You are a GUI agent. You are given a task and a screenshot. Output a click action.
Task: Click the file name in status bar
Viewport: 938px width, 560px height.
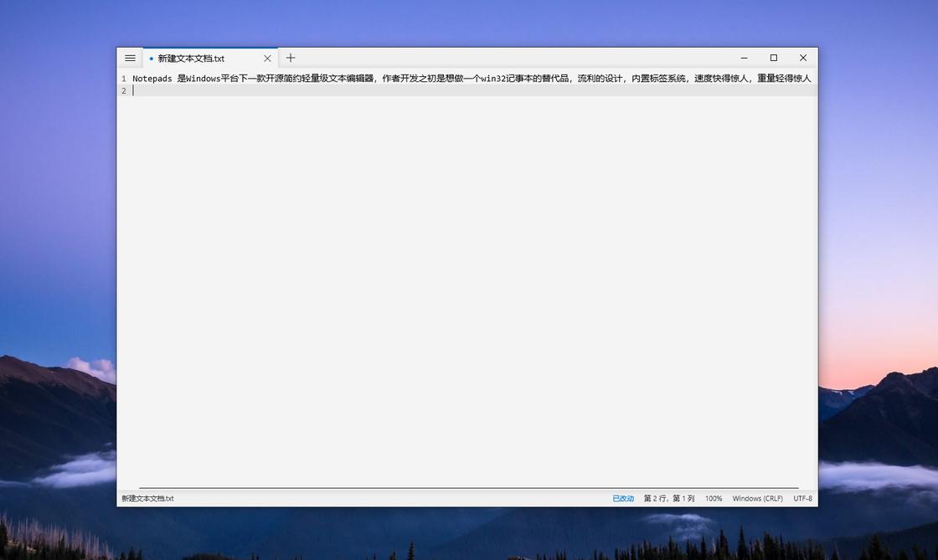click(147, 498)
